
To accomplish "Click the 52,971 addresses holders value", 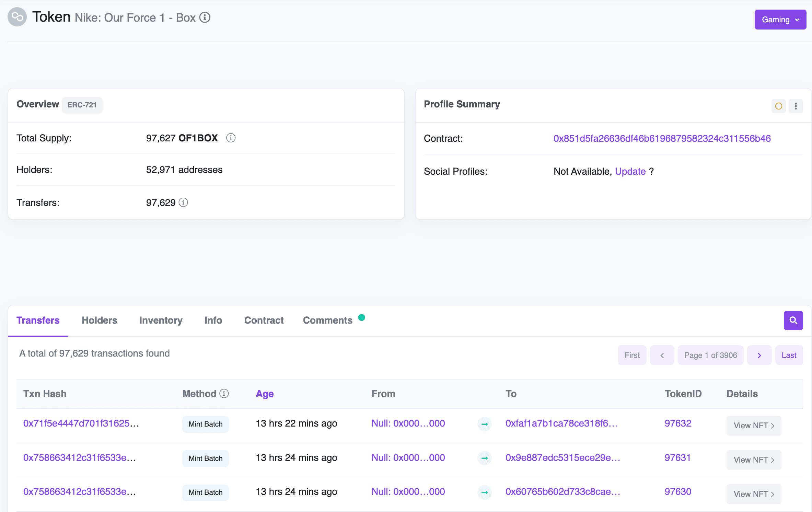I will coord(184,170).
